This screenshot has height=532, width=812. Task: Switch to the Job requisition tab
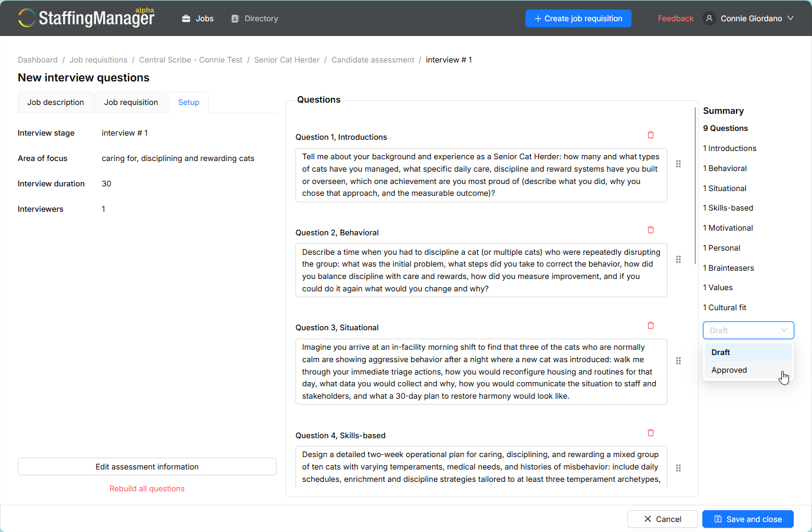point(131,102)
